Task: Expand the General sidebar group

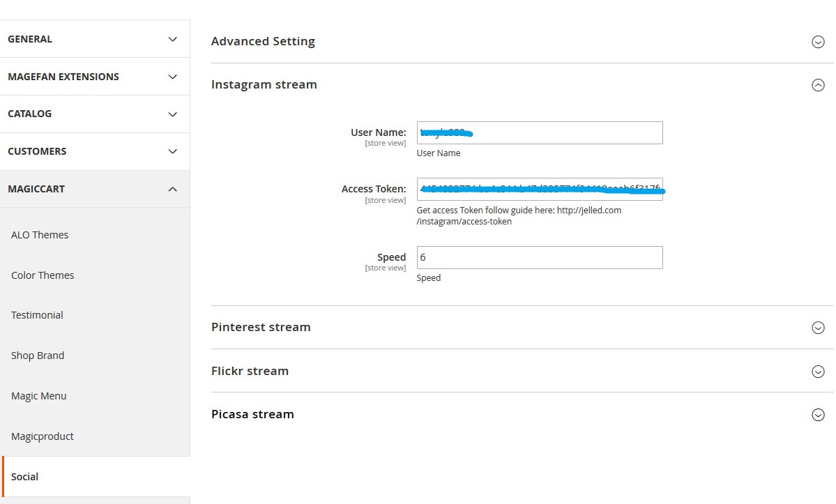Action: point(95,39)
